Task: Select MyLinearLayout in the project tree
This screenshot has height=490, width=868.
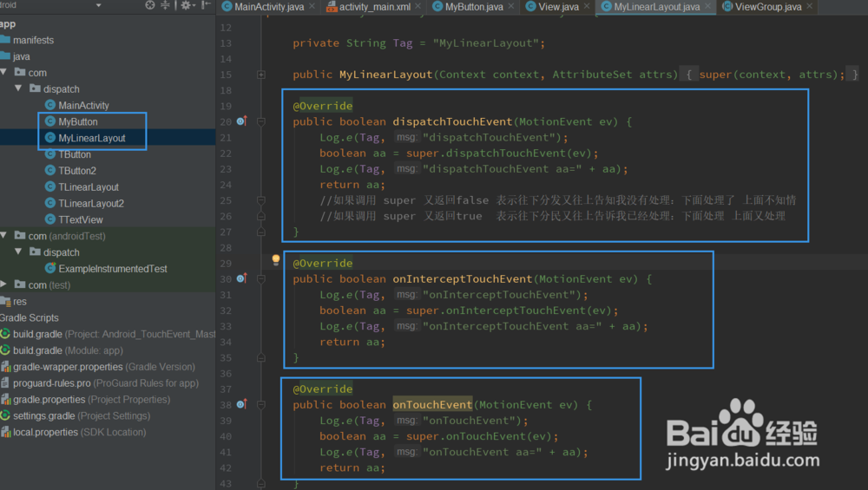Action: point(92,138)
